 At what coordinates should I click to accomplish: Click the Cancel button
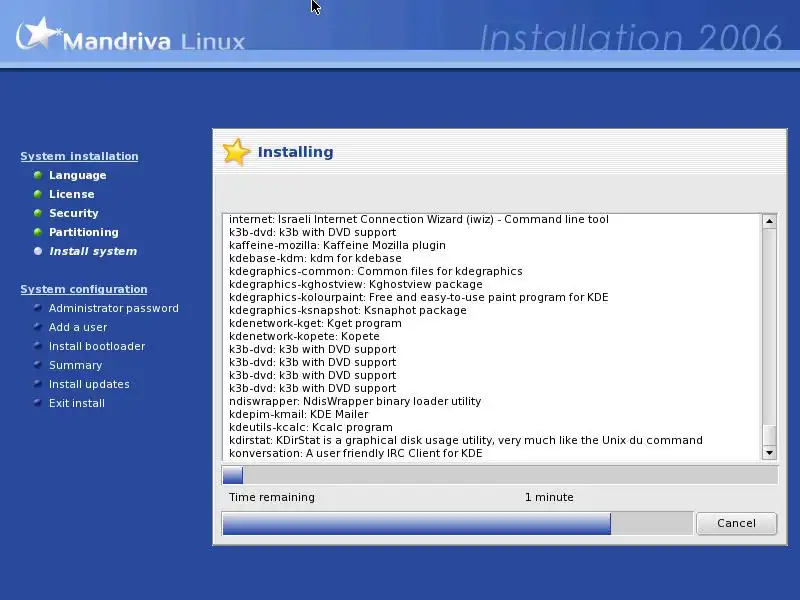[x=736, y=523]
